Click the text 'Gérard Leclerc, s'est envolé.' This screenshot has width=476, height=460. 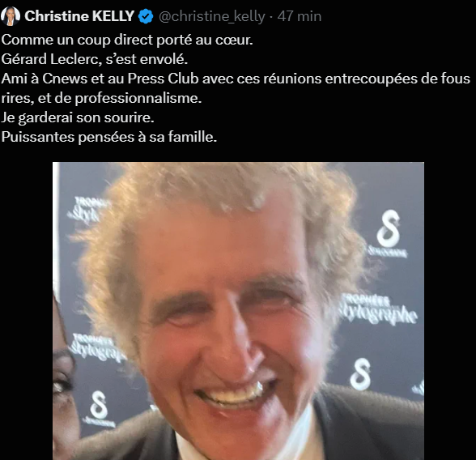pyautogui.click(x=95, y=59)
